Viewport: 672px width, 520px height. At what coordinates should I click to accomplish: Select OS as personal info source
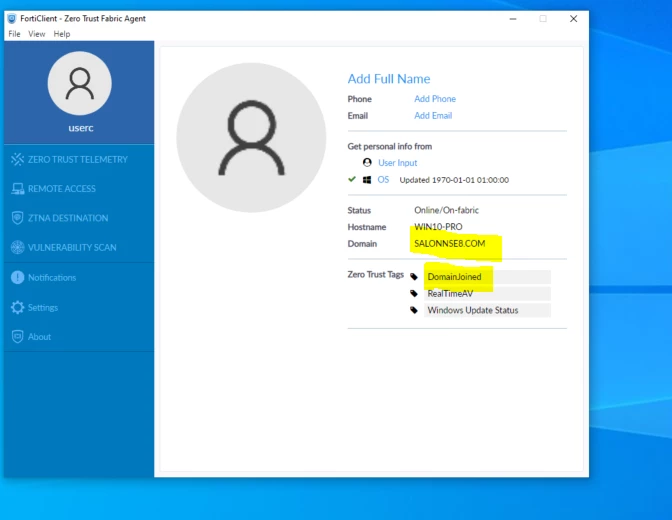click(x=383, y=180)
